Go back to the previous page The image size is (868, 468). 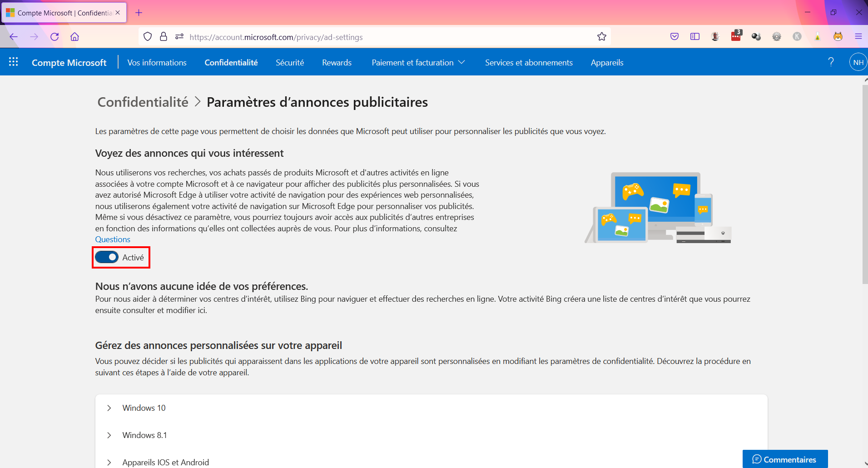click(x=14, y=37)
